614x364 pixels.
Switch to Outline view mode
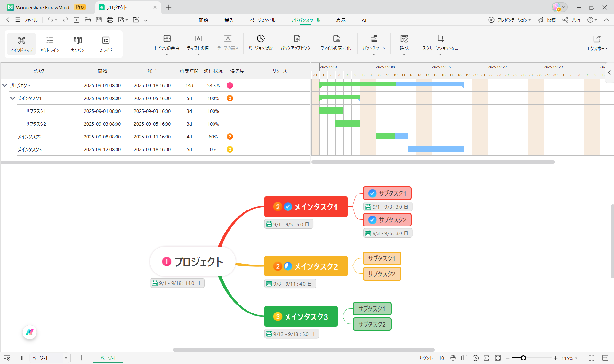(50, 44)
